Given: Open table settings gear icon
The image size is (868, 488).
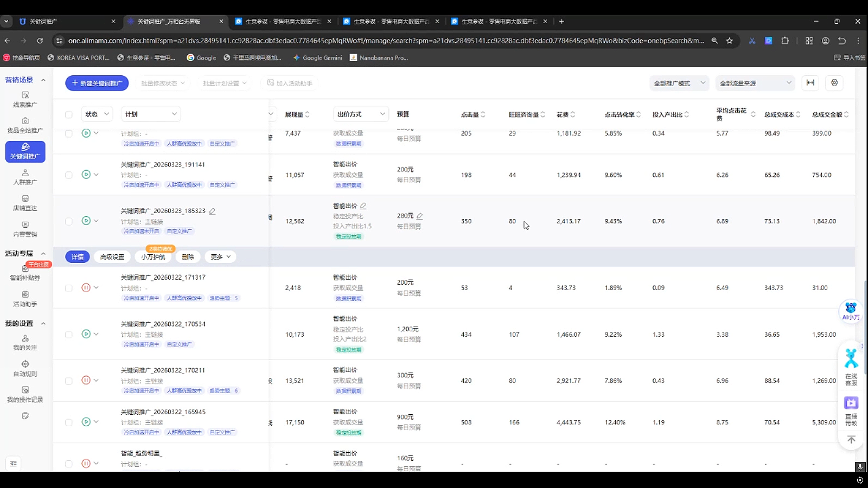Looking at the screenshot, I should (x=834, y=83).
